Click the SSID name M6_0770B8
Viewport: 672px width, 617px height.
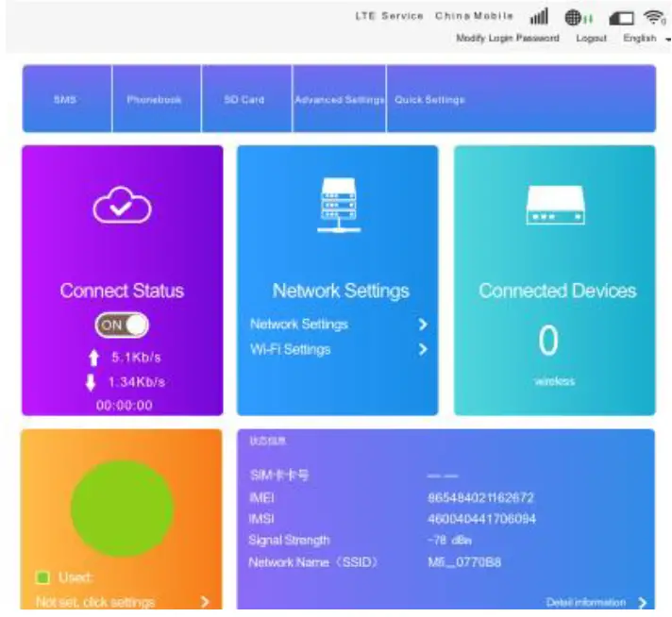[464, 561]
